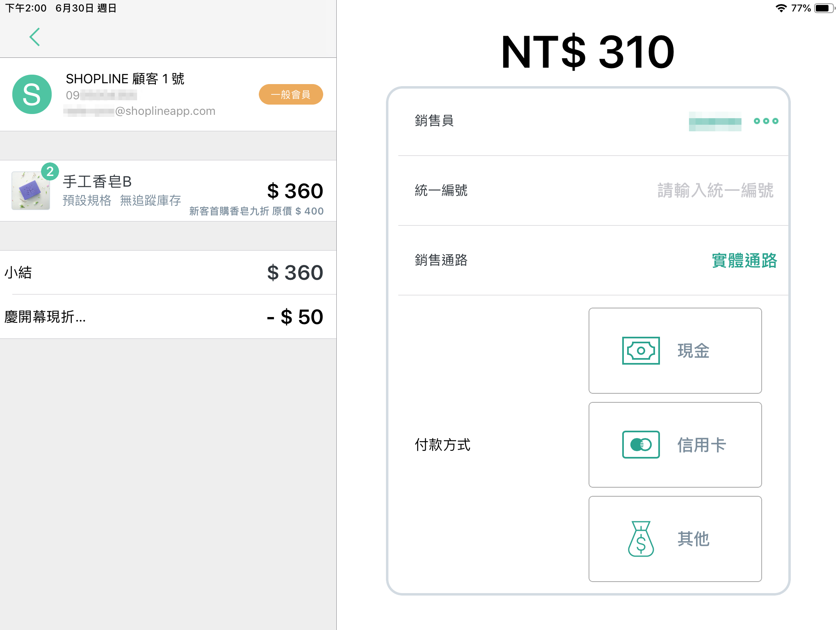Viewport: 840px width, 630px height.
Task: Open SHOPLINE 顧客 1 號 customer details
Action: click(x=168, y=94)
